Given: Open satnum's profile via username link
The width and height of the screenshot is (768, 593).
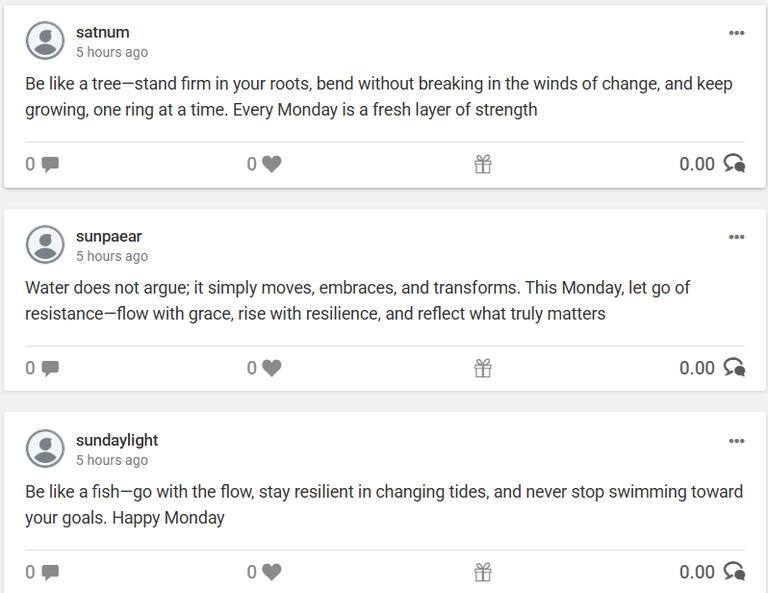Looking at the screenshot, I should 103,32.
